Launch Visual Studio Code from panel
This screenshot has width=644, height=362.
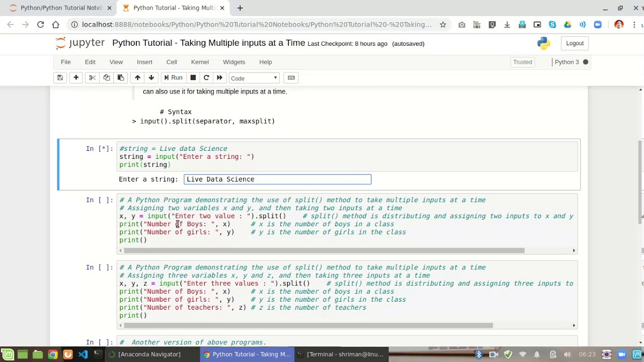[83, 354]
